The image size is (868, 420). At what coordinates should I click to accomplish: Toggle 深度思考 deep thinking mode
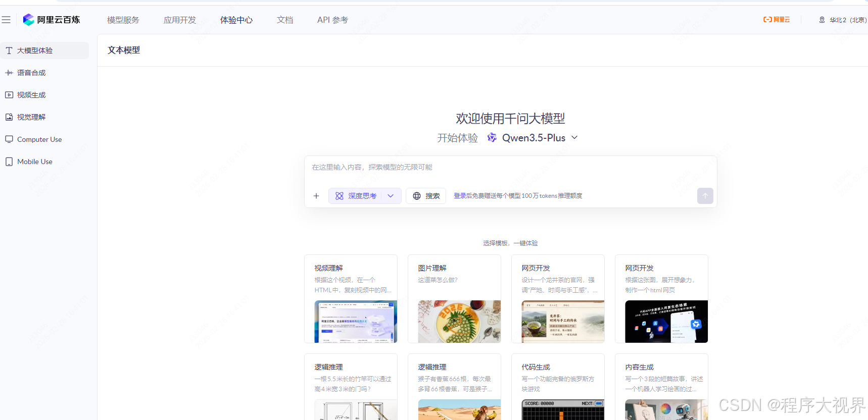[356, 196]
